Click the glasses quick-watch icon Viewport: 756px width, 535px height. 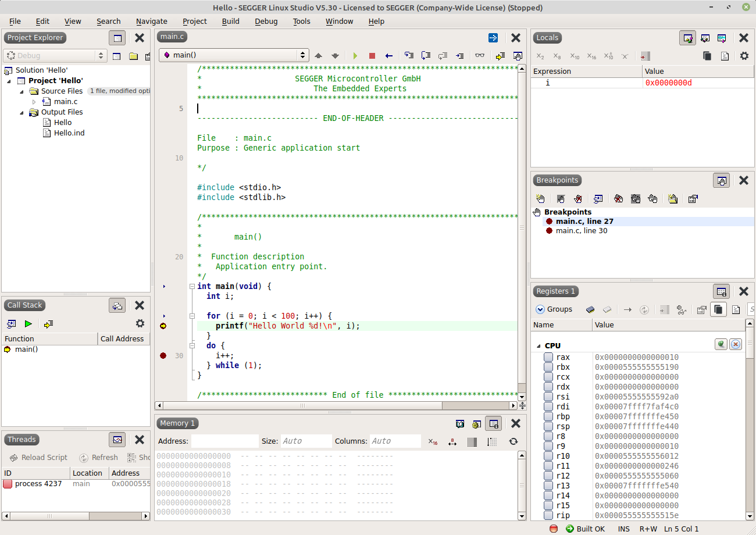[x=479, y=56]
